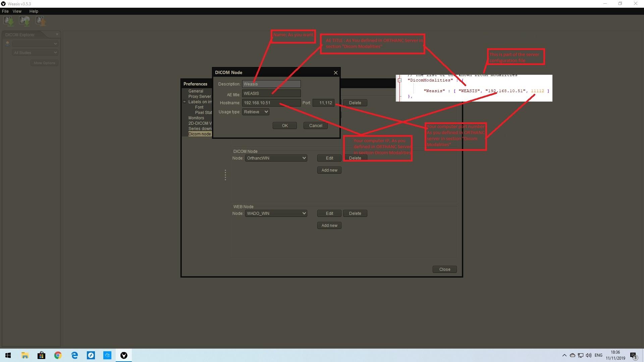644x362 pixels.
Task: Click the Preferences split pane divider handle
Action: [x=225, y=175]
